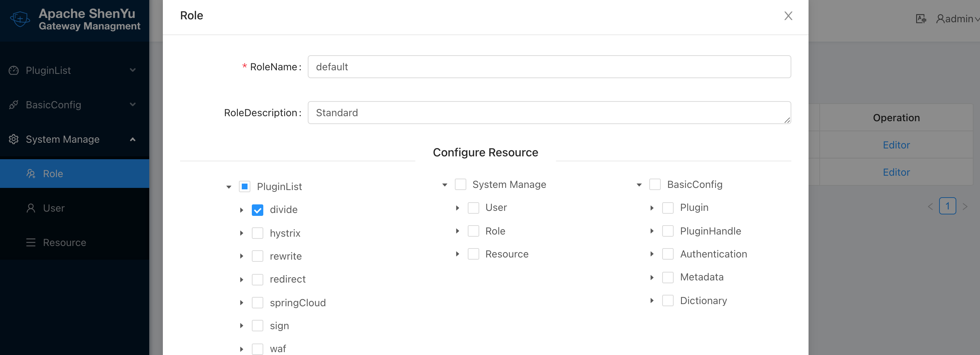Screen dimensions: 980x355
Task: Click the PluginList dashboard icon in sidebar
Action: (14, 70)
